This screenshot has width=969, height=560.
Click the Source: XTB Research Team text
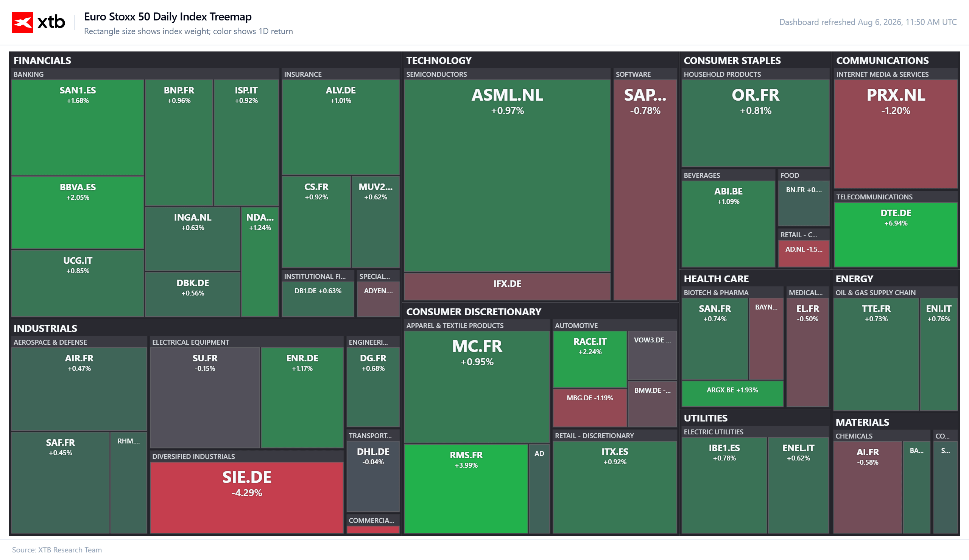click(x=57, y=550)
